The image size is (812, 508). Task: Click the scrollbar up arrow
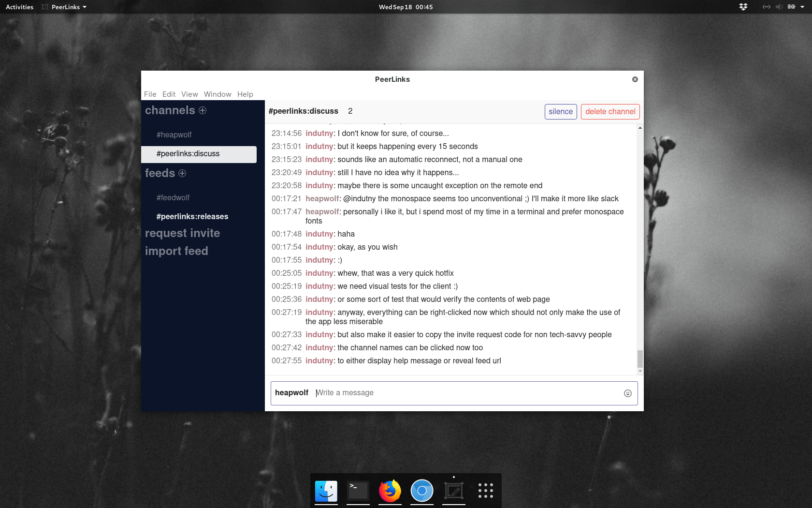pos(640,128)
